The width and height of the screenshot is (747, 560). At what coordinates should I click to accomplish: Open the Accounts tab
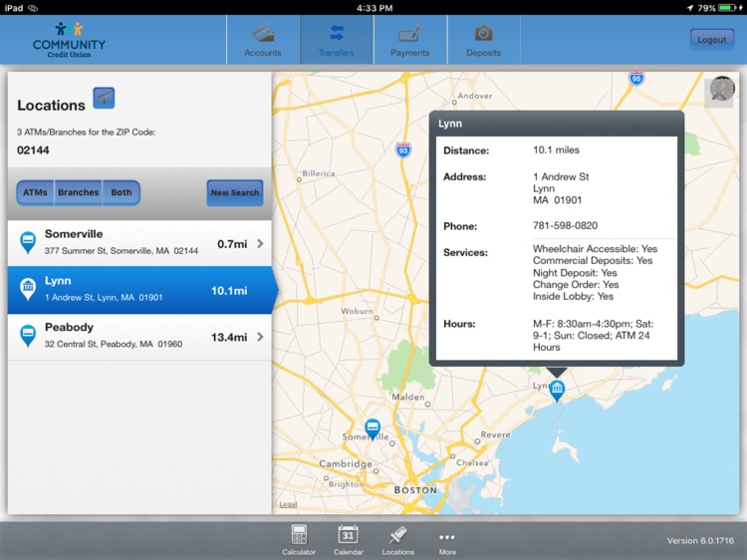pos(263,40)
